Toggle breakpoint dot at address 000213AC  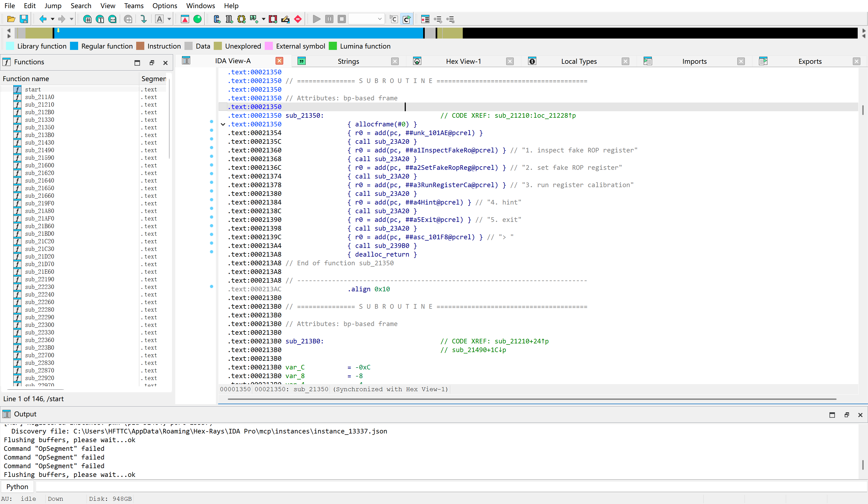(212, 286)
